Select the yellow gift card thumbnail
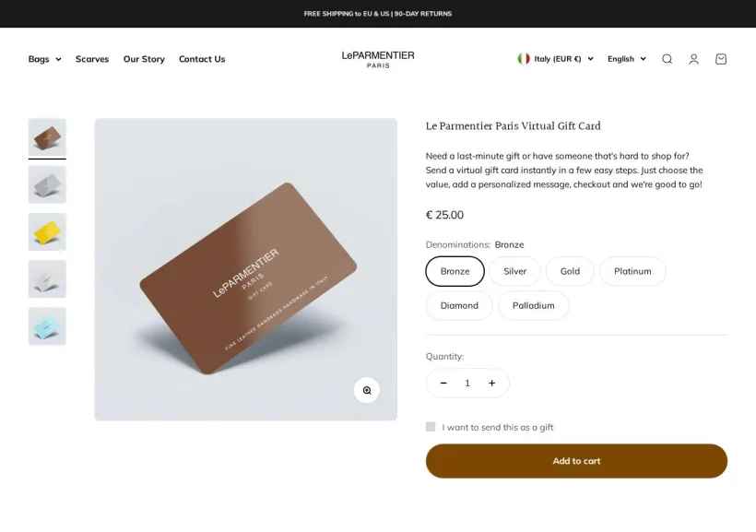Viewport: 756px width, 532px height. tap(47, 232)
